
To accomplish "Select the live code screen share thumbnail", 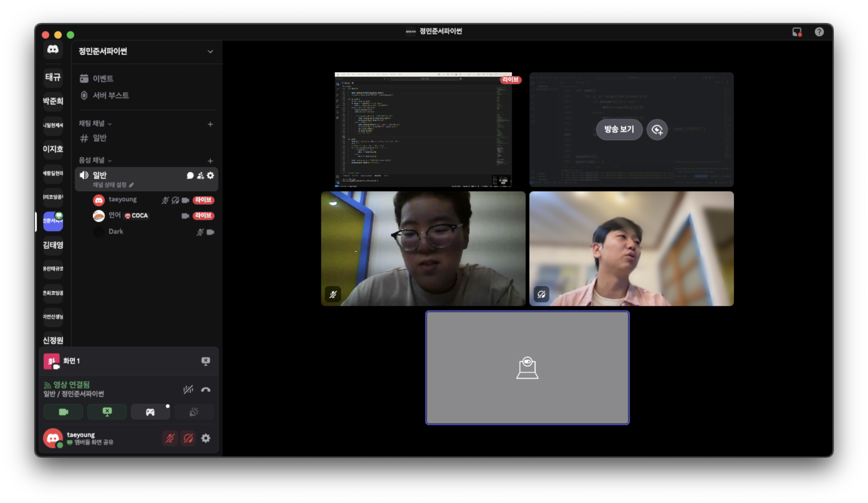I will point(423,129).
